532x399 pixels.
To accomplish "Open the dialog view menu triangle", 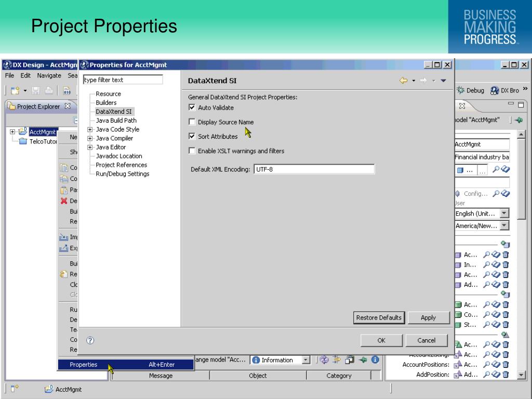I will 444,81.
